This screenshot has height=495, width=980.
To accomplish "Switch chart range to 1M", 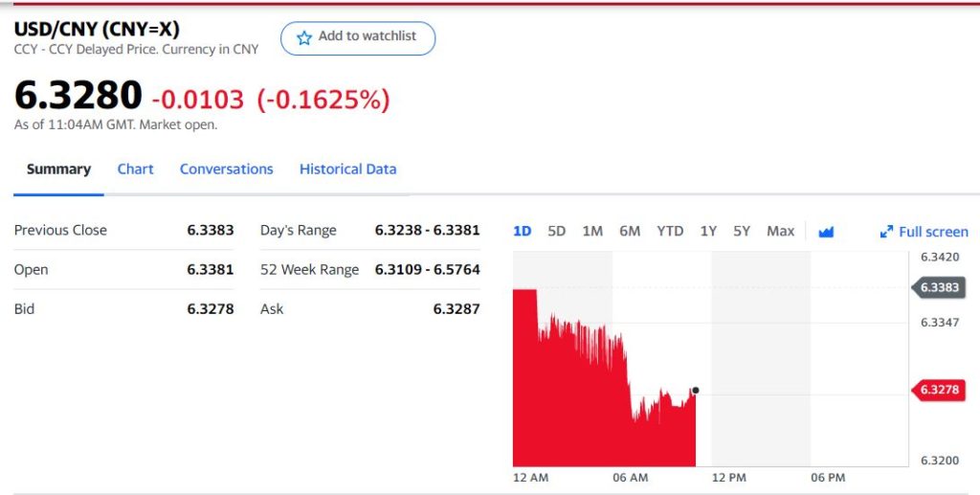I will pos(592,231).
